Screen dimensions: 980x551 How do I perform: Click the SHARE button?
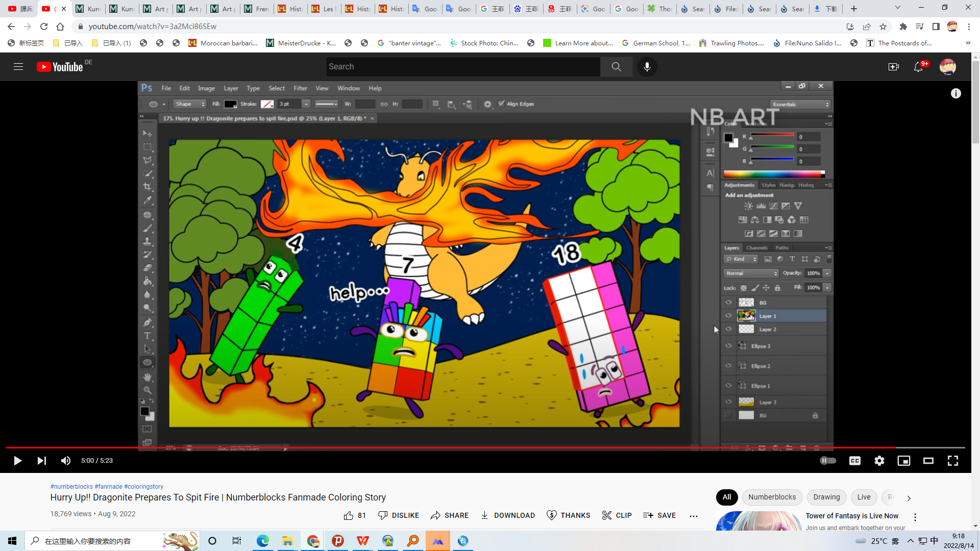449,515
